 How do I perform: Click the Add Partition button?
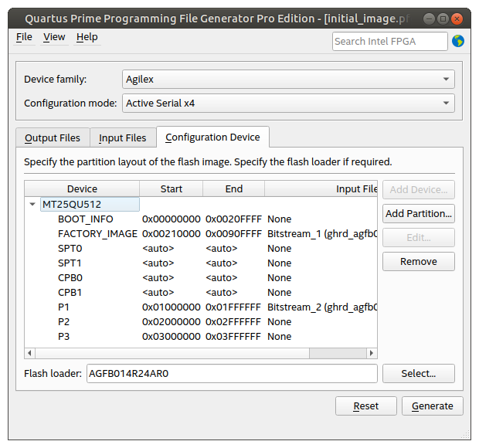[x=419, y=213]
